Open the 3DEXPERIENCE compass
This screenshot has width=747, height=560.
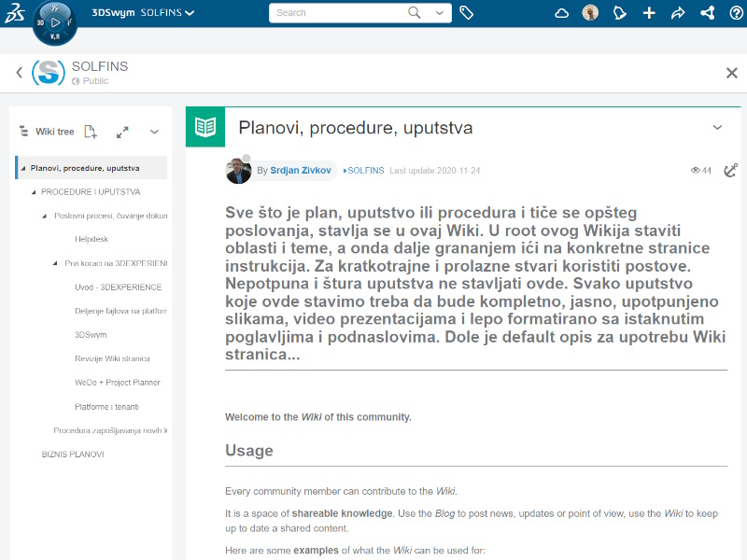click(x=54, y=21)
